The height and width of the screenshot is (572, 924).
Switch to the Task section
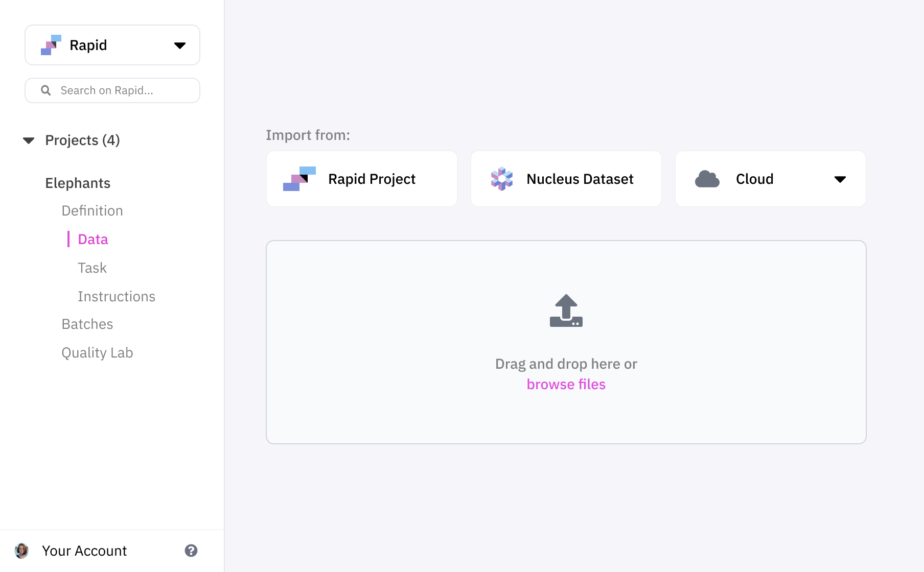coord(92,268)
